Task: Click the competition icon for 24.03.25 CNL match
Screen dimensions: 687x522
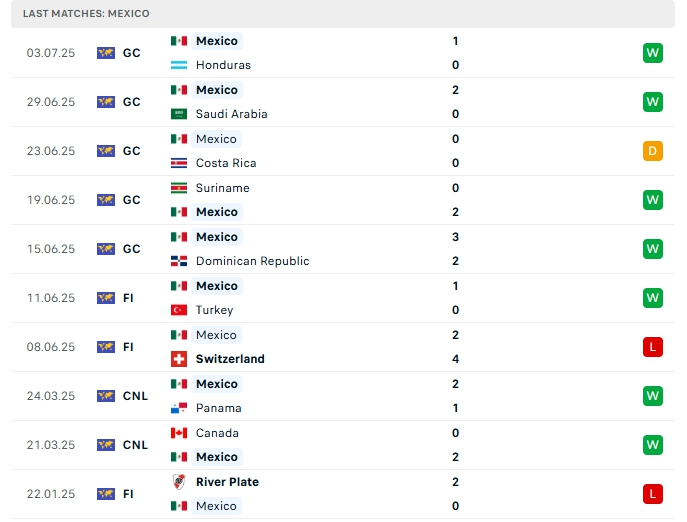Action: (106, 396)
